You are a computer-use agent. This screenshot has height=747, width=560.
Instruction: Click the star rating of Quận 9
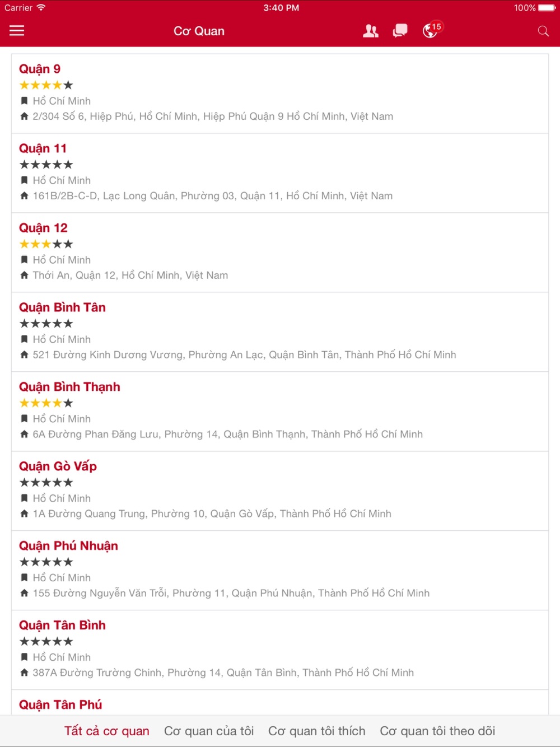pos(46,85)
